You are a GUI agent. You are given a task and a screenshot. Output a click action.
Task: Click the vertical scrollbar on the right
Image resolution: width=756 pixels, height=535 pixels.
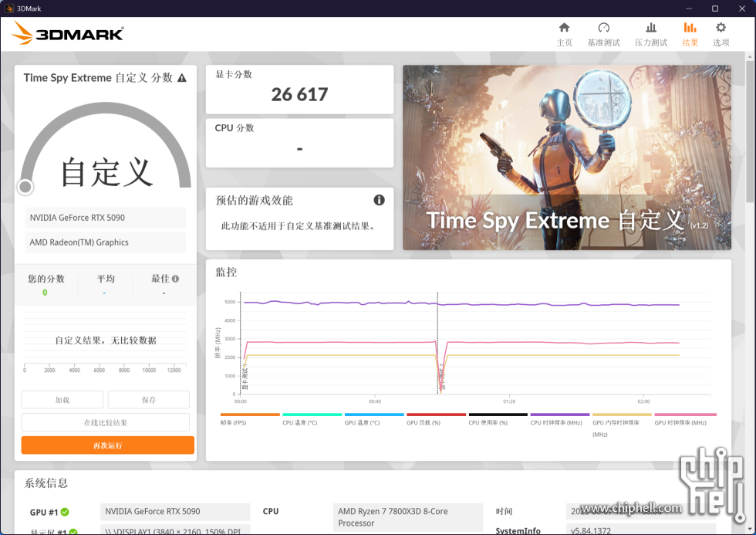pos(750,130)
